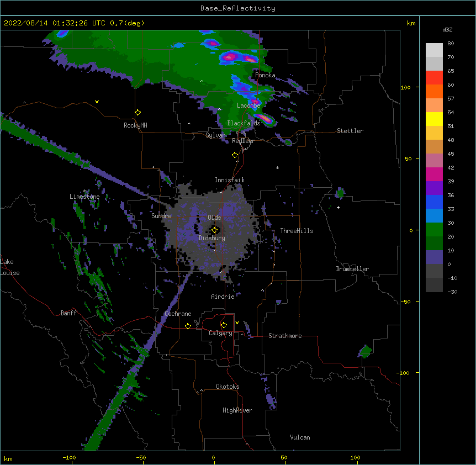
Task: Click the intense storm cell east of Blackfalds
Action: [x=265, y=119]
